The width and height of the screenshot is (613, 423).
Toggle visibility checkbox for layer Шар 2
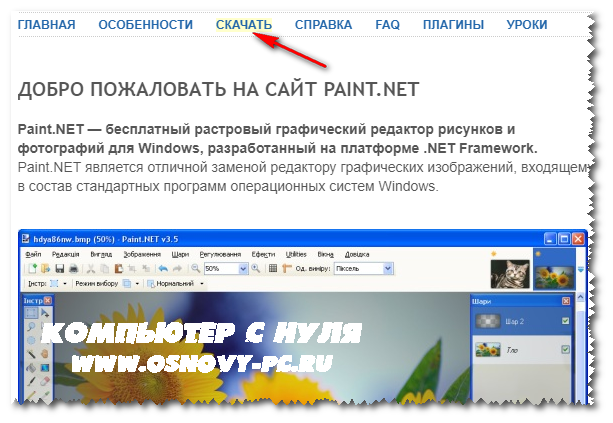(x=566, y=320)
